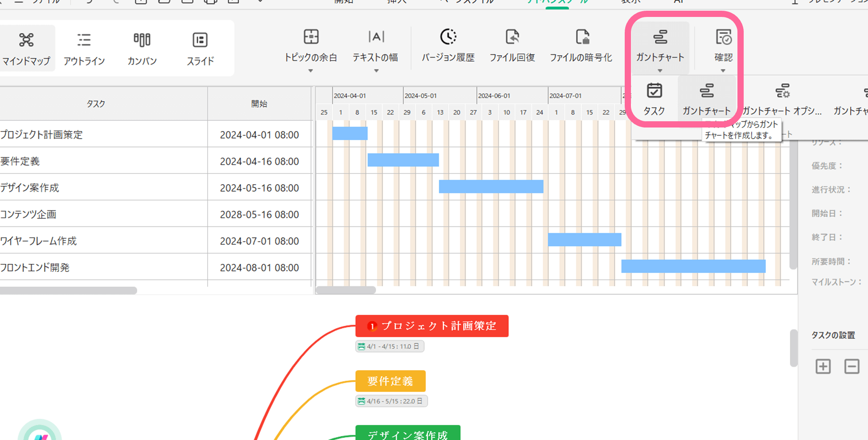This screenshot has width=868, height=440.
Task: Click start date 2024-04-16 08:00 cell
Action: point(259,161)
